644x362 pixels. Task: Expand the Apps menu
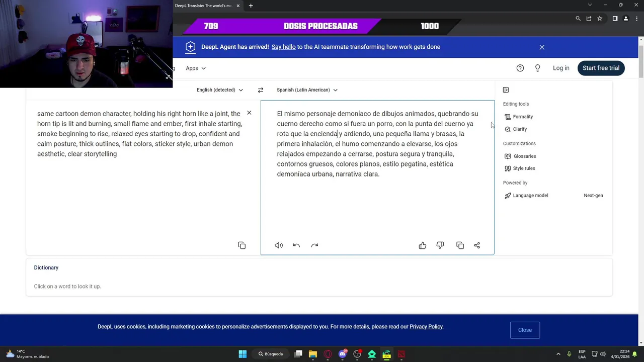click(x=196, y=68)
